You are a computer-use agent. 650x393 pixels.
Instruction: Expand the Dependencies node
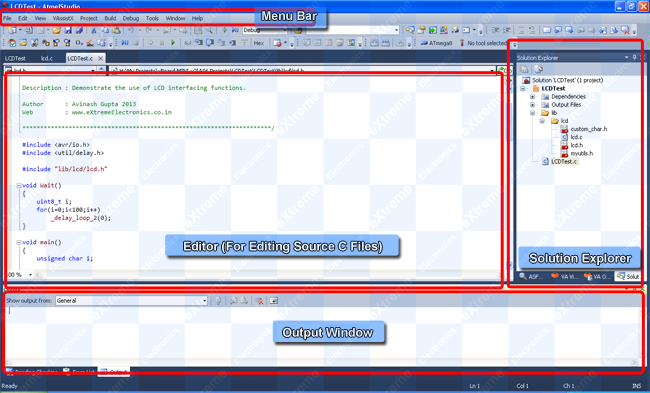[533, 97]
